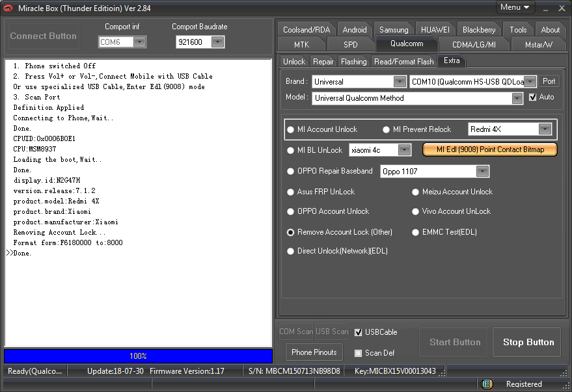This screenshot has height=392, width=572.
Task: Click the COM Scan button
Action: point(296,332)
